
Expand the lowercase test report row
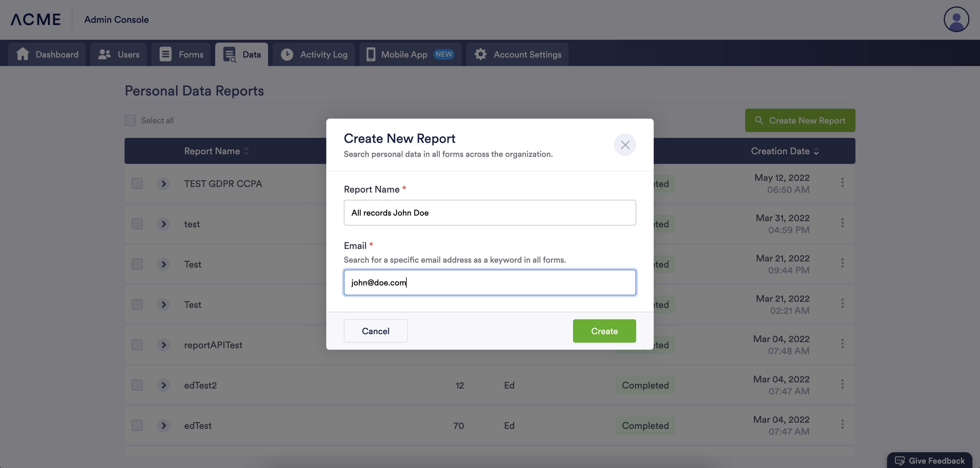click(164, 224)
